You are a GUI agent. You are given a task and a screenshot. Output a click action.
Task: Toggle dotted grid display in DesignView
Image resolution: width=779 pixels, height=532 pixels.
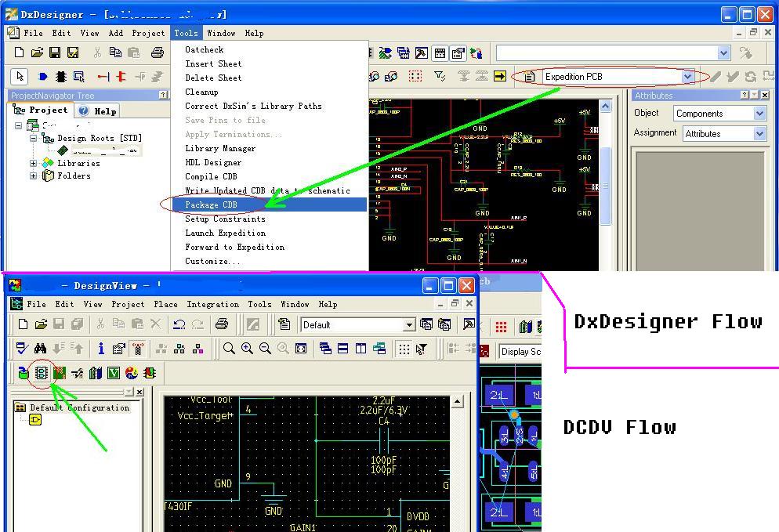404,349
